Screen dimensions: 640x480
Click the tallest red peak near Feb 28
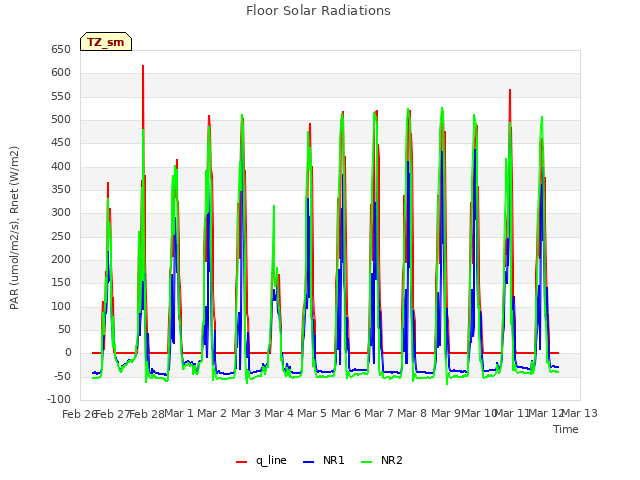(x=143, y=66)
